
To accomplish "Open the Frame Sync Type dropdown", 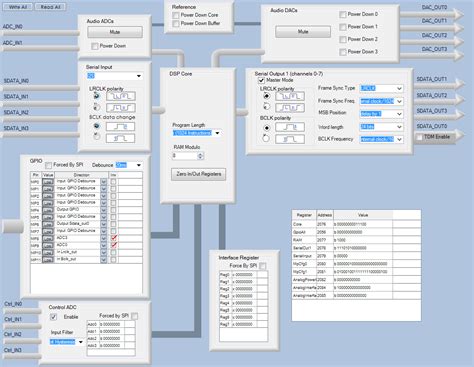I will point(399,89).
